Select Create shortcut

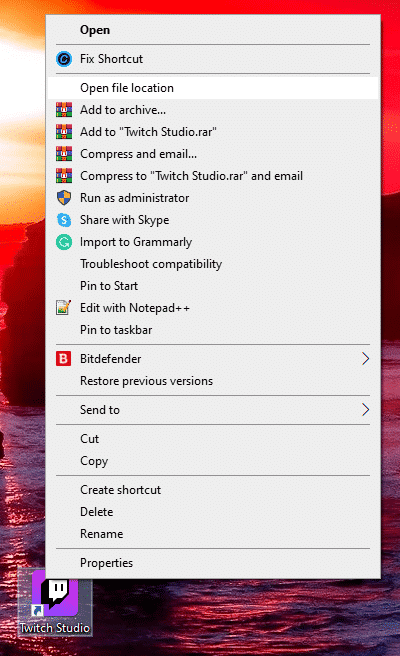(213, 489)
